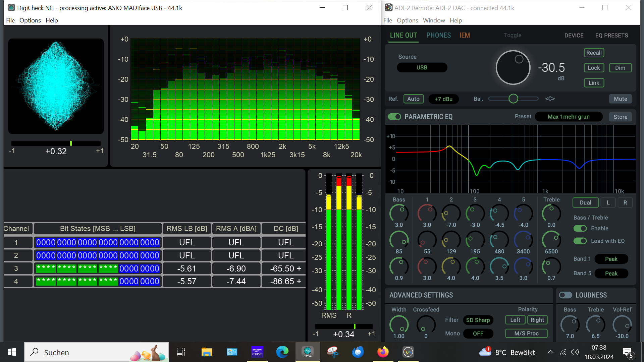Switch to the DigiCheck NG taskbar icon

308,352
